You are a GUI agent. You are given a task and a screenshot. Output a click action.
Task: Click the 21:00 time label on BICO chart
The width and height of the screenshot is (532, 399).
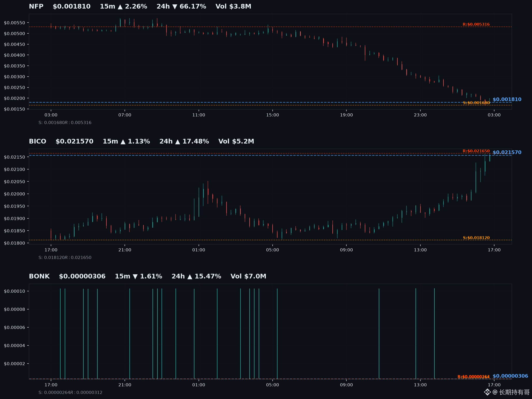tap(125, 250)
